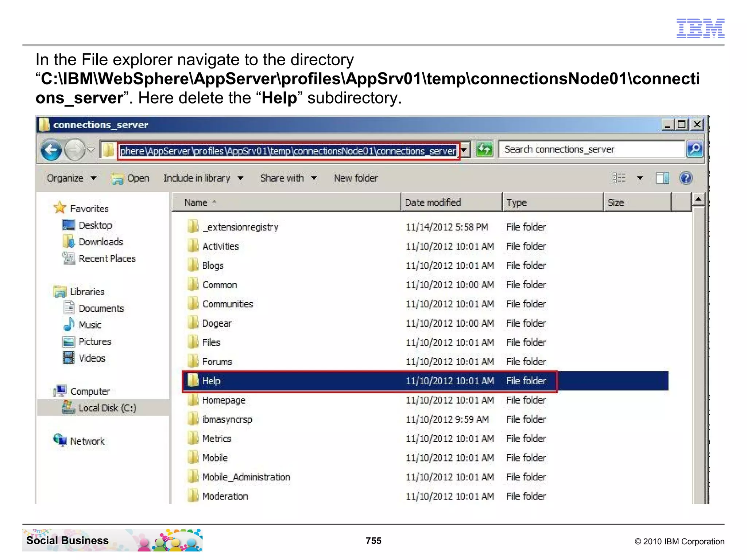Open recent pages dropdown next to Forward
This screenshot has width=747, height=560.
tap(91, 150)
